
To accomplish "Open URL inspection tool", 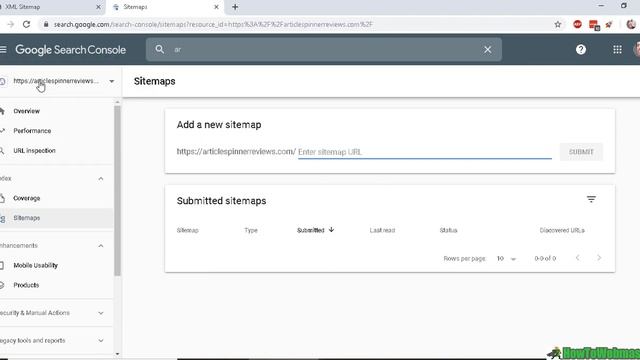I will 34,151.
